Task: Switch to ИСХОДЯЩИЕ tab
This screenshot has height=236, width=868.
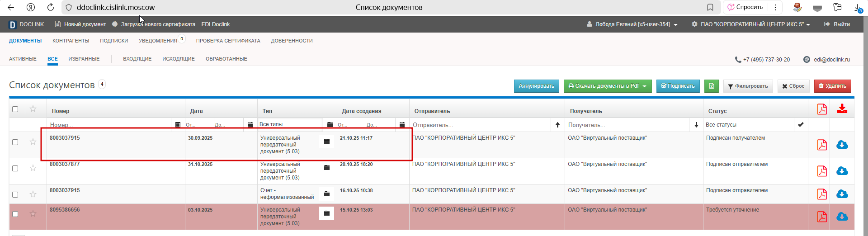Action: pyautogui.click(x=179, y=59)
